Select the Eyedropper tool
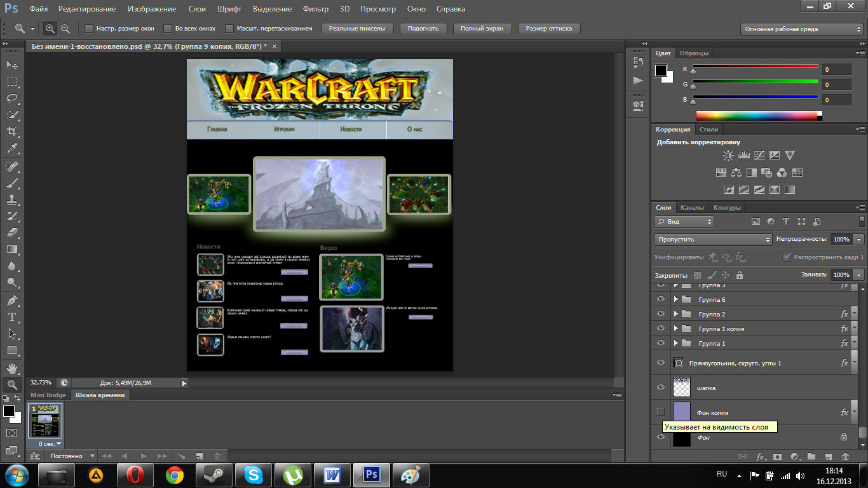Viewport: 868px width, 488px height. pyautogui.click(x=12, y=148)
